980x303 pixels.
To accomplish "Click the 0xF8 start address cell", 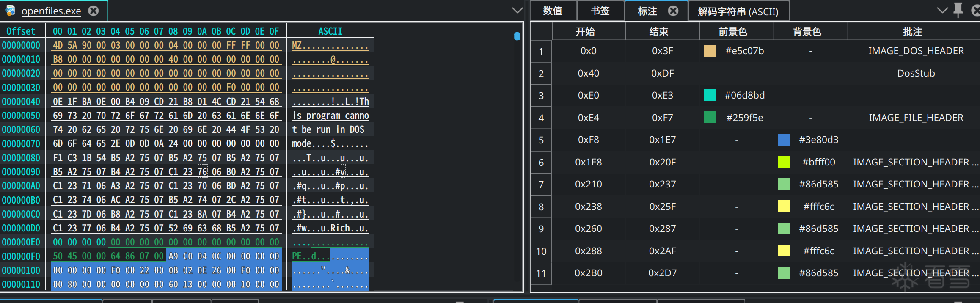I will [x=589, y=140].
